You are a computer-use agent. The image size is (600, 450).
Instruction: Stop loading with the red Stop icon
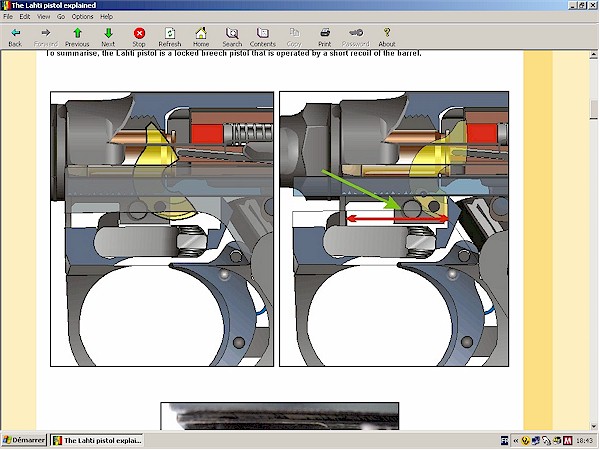coord(139,37)
